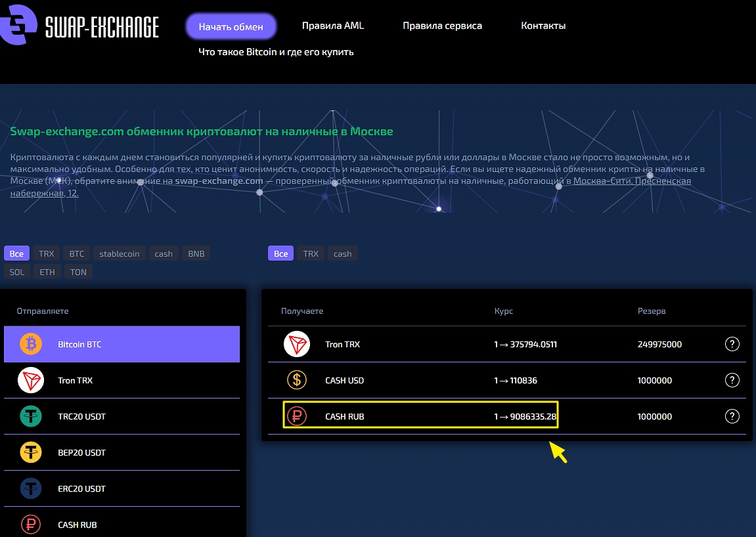Image resolution: width=756 pixels, height=537 pixels.
Task: Open the 'Правила AML' menu item
Action: point(332,26)
